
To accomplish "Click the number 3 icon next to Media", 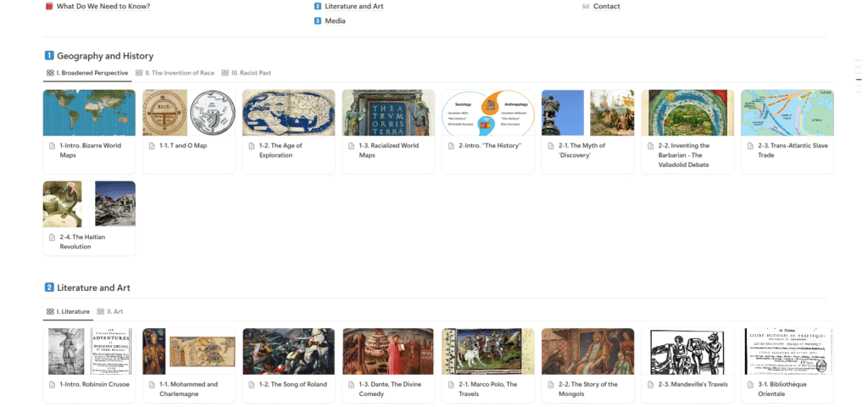I will tap(317, 21).
